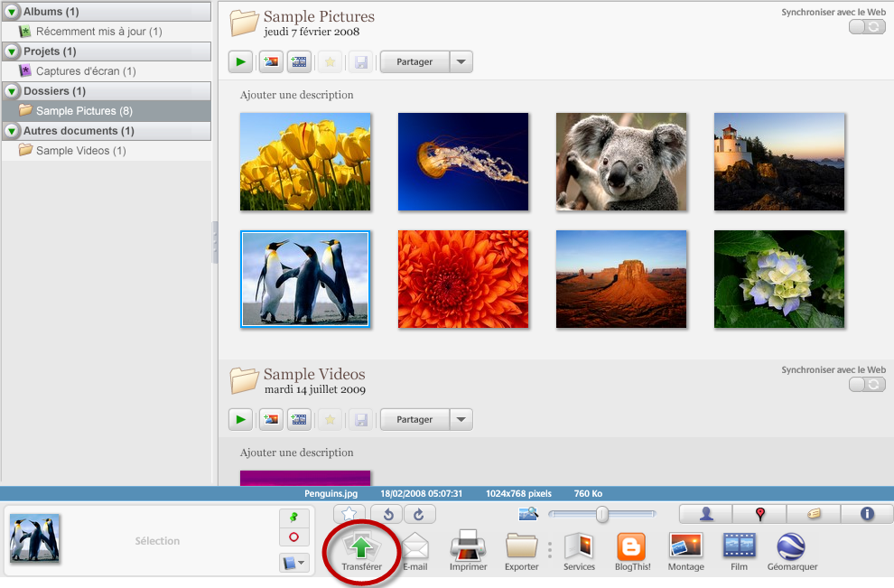Image resolution: width=894 pixels, height=588 pixels.
Task: Enable web sync for Sample Videos
Action: click(x=866, y=384)
